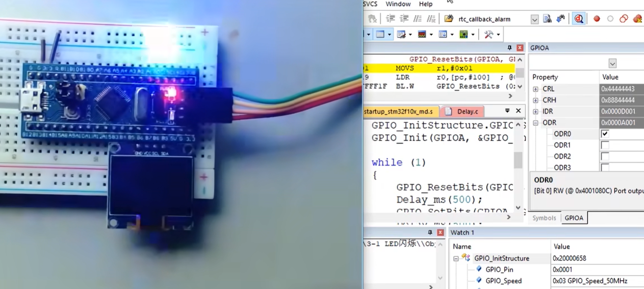Click the Delay_ms(500); code line
644x289 pixels.
click(440, 200)
